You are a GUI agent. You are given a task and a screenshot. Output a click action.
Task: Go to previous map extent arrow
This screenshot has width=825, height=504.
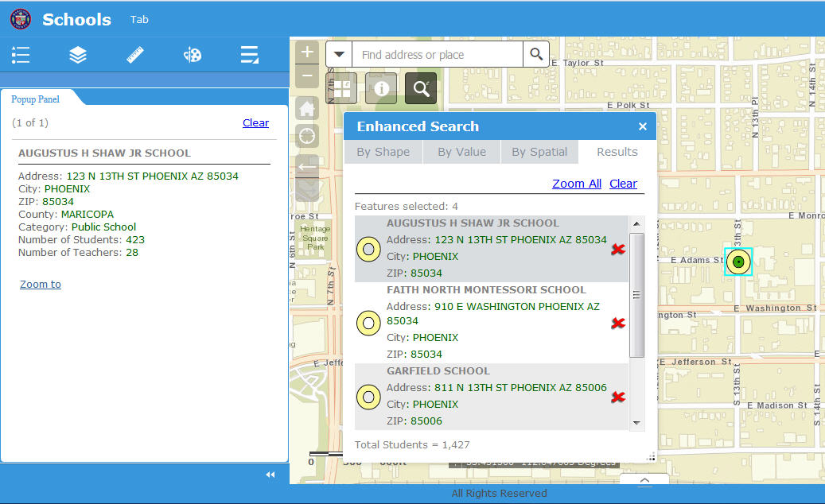(307, 167)
